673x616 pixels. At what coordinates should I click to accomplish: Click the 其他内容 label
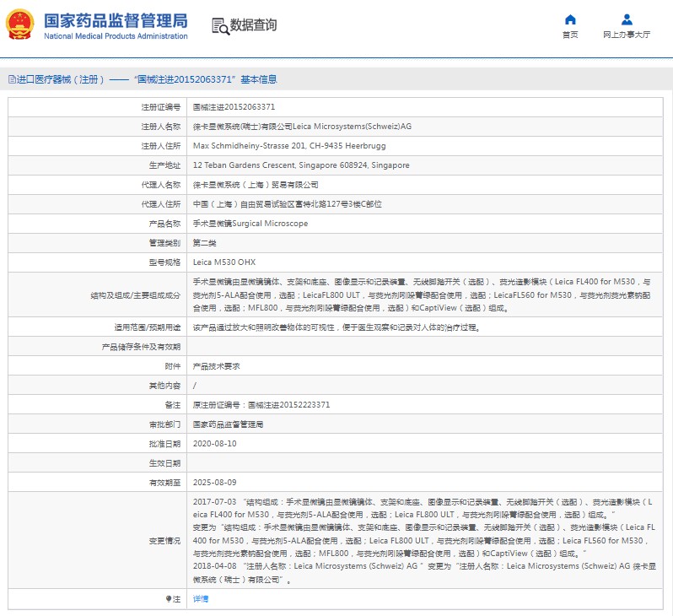pos(164,386)
